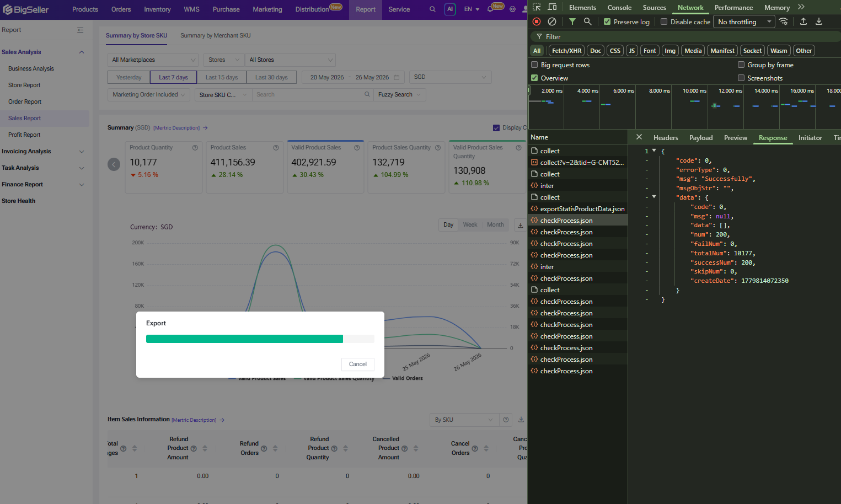Click info icon on Product Quantity card
Viewport: 841px width, 504px height.
click(x=195, y=148)
